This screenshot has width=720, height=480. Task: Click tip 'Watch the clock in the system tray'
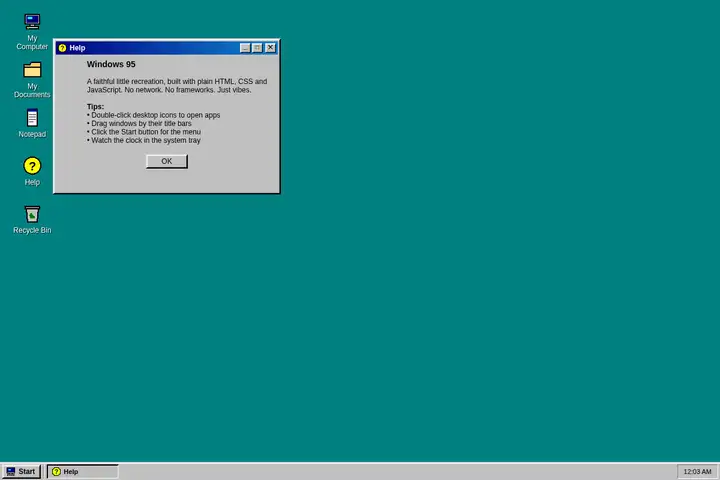point(144,140)
